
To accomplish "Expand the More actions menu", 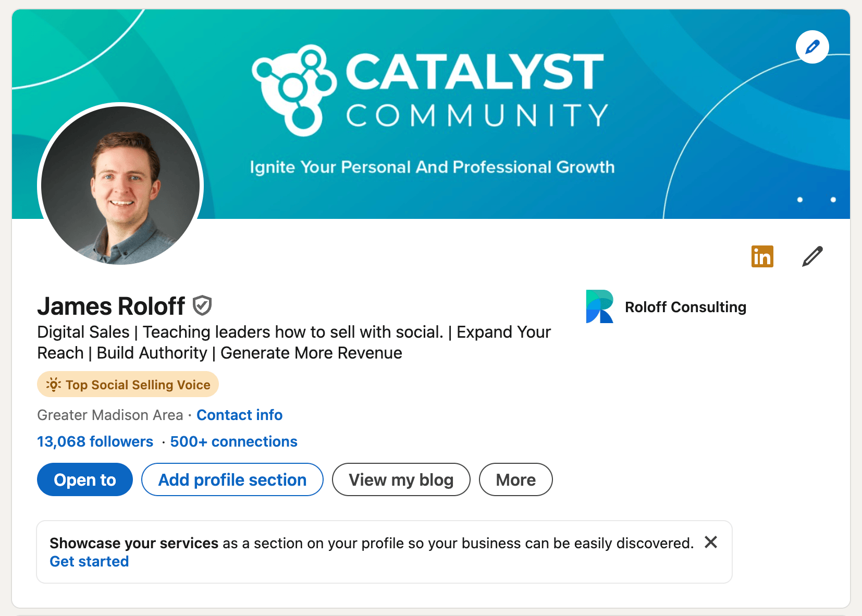I will point(516,479).
